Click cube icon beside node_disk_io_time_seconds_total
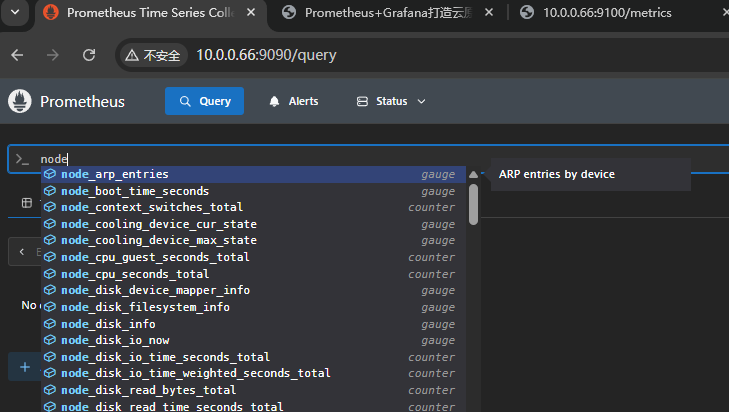The height and width of the screenshot is (412, 729). pyautogui.click(x=50, y=357)
